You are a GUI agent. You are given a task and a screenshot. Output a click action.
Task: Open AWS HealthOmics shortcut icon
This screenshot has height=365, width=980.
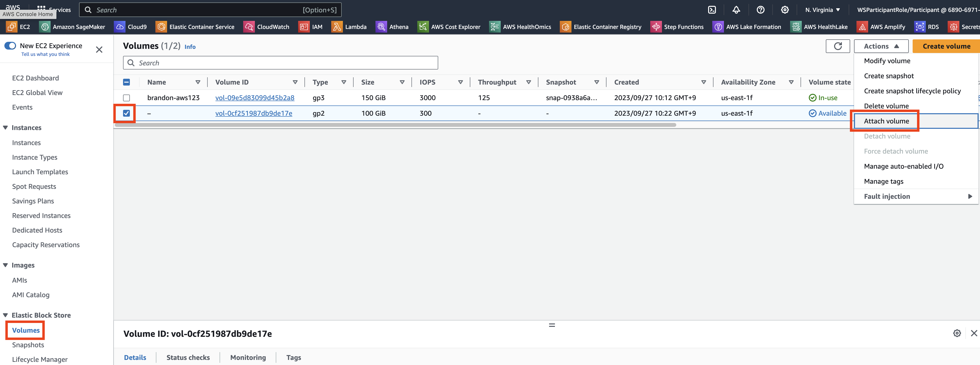coord(495,27)
